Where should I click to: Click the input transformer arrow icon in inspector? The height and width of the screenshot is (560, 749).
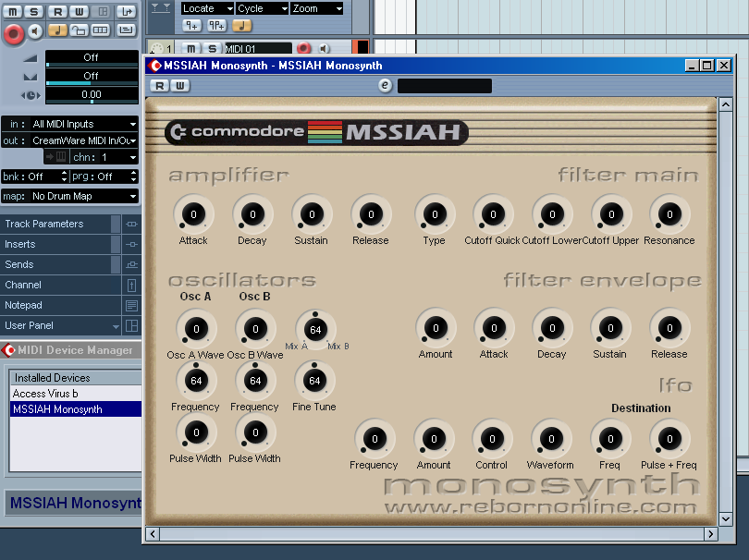[x=127, y=11]
